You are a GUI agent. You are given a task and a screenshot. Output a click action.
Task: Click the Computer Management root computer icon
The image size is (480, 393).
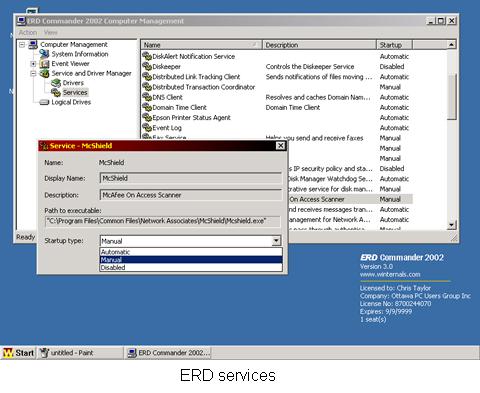33,44
